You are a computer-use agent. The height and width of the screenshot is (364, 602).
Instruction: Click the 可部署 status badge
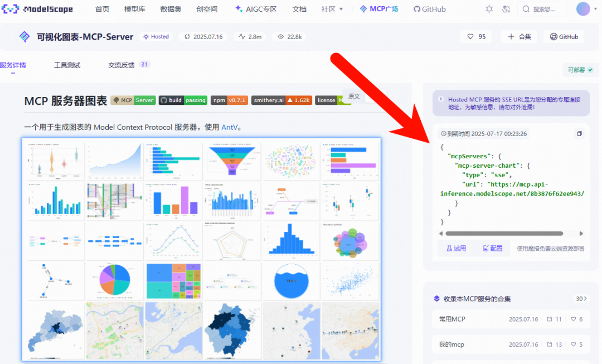click(x=580, y=70)
